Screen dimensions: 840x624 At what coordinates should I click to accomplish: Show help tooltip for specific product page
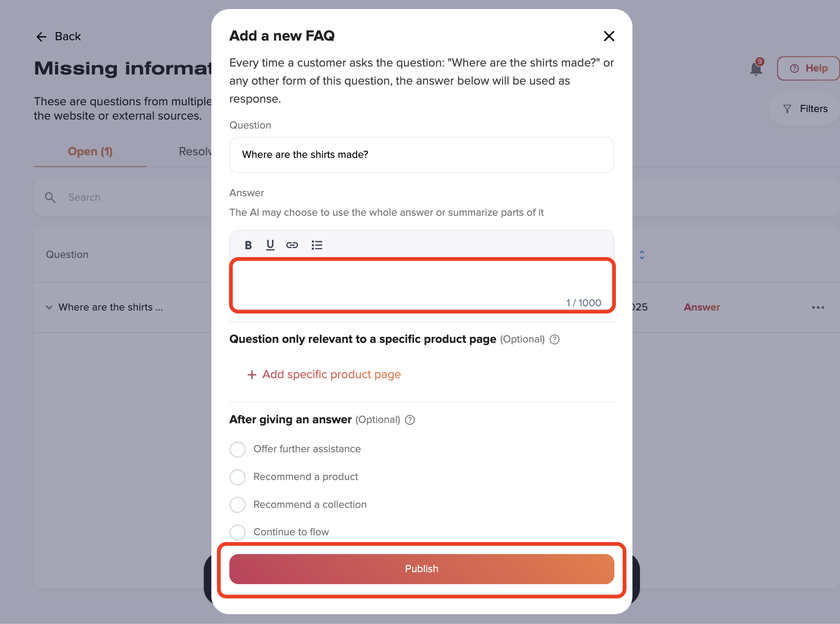(554, 339)
